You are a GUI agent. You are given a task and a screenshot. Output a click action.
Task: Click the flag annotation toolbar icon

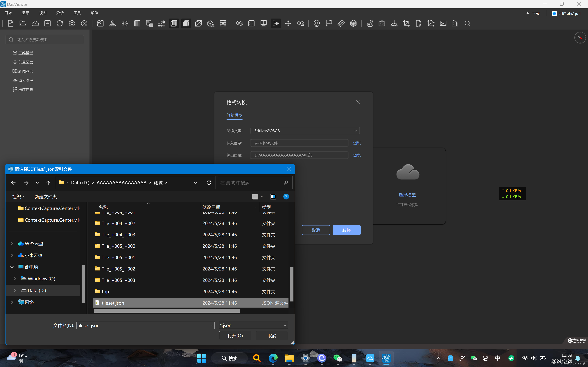click(x=329, y=23)
